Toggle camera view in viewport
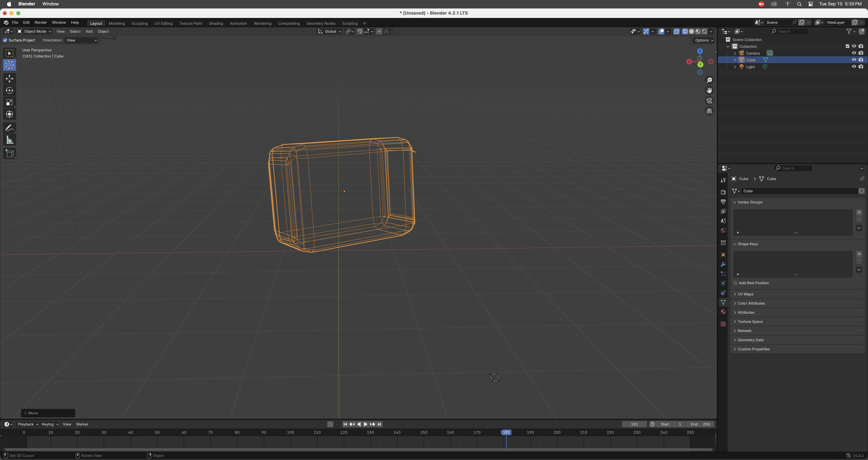 pyautogui.click(x=709, y=101)
